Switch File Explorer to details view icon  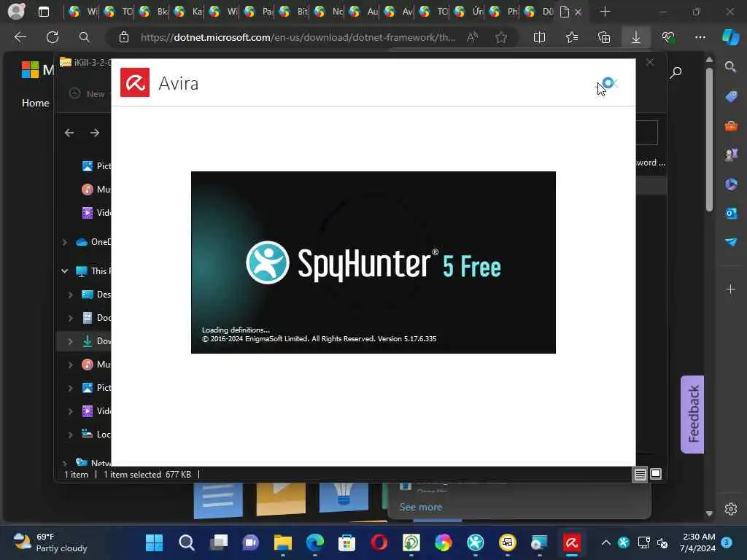pyautogui.click(x=640, y=474)
